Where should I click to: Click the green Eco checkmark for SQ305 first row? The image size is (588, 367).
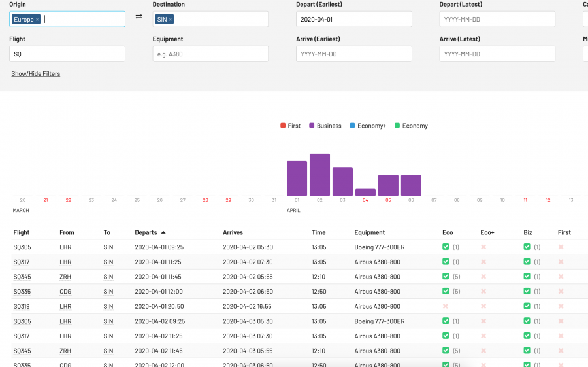coord(446,247)
